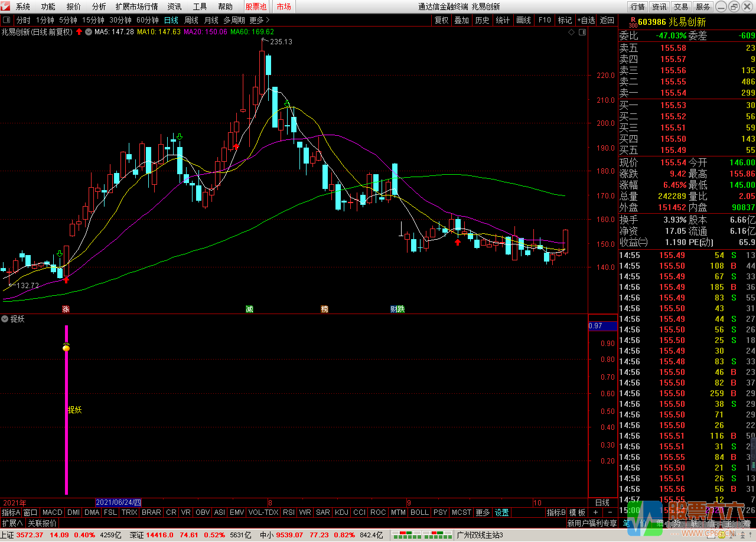Click the yellow ball marker on 捉妖 indicator
The width and height of the screenshot is (756, 542).
tap(66, 347)
